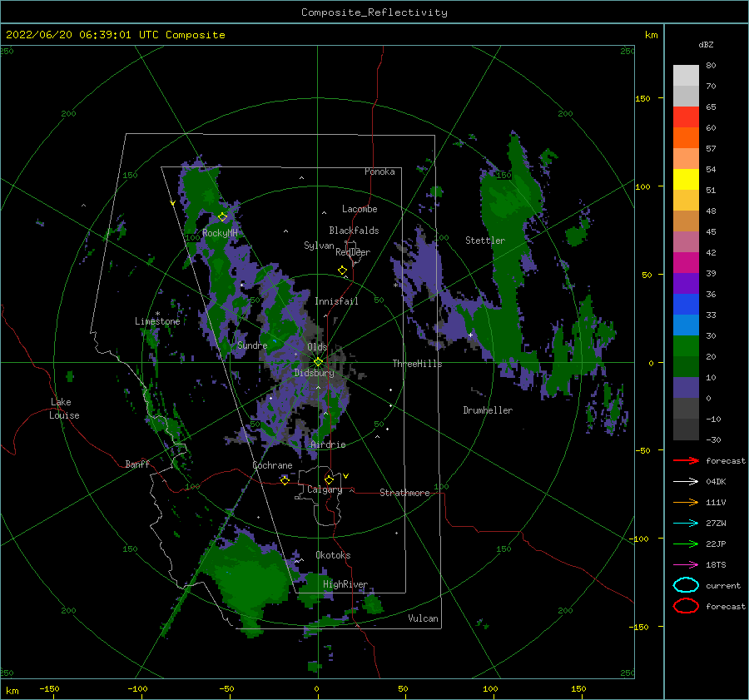
Task: Click the cyan 27ZW arrow in legend
Action: pos(686,524)
